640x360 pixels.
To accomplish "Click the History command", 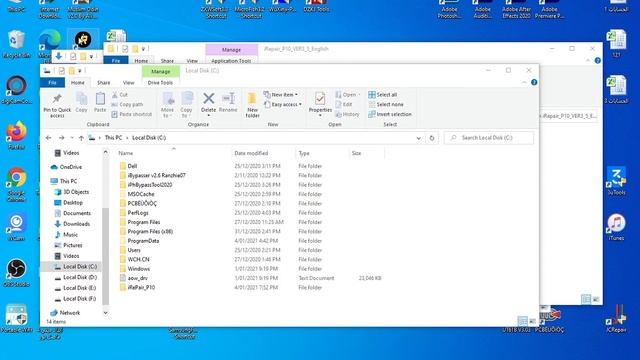I will click(347, 114).
